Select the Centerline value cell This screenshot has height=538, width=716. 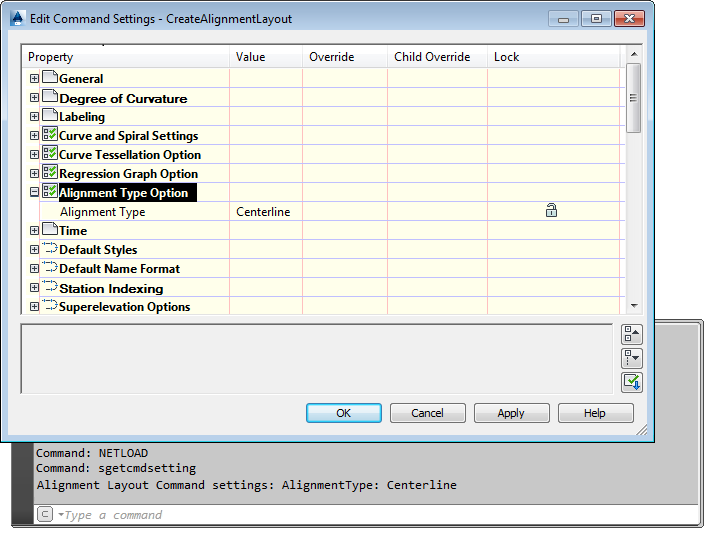[266, 211]
